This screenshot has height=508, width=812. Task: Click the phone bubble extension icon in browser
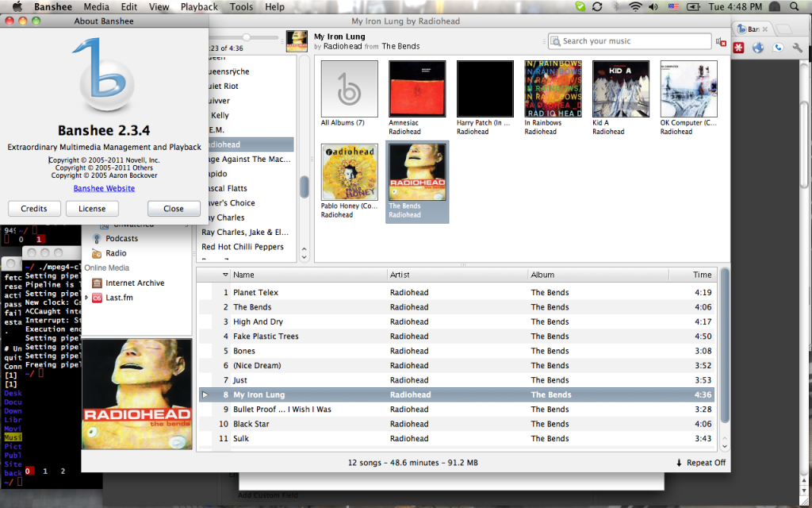click(777, 48)
